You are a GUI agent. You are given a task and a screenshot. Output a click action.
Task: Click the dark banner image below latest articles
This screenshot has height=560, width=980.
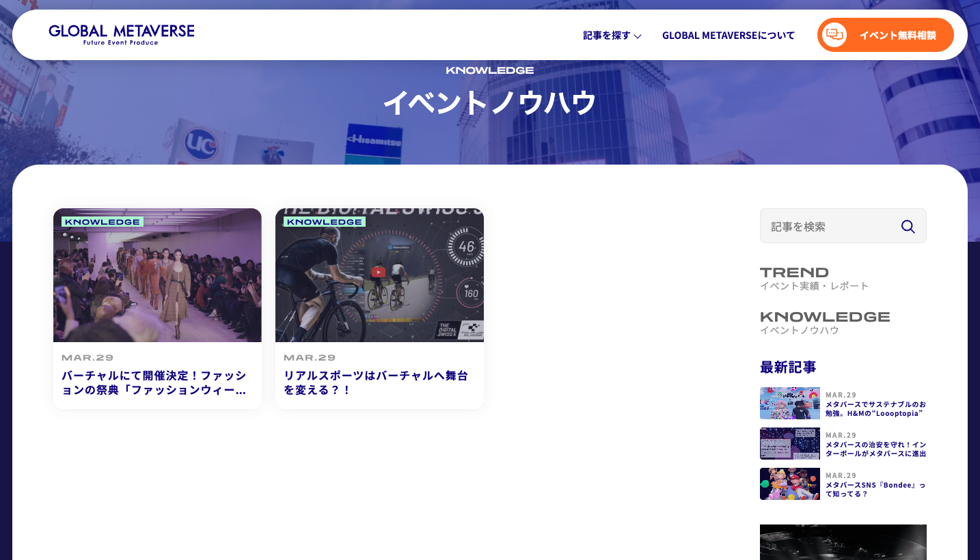(x=843, y=543)
